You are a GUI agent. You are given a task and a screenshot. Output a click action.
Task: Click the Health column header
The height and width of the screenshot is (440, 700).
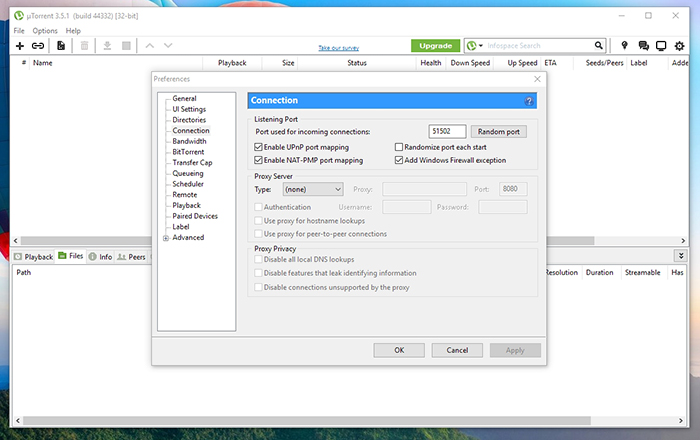click(431, 63)
